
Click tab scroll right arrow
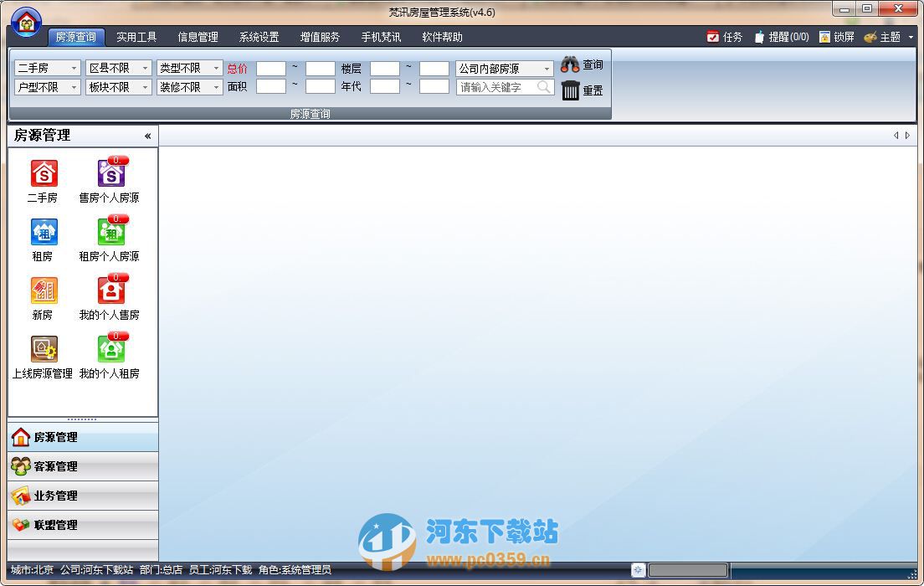907,136
